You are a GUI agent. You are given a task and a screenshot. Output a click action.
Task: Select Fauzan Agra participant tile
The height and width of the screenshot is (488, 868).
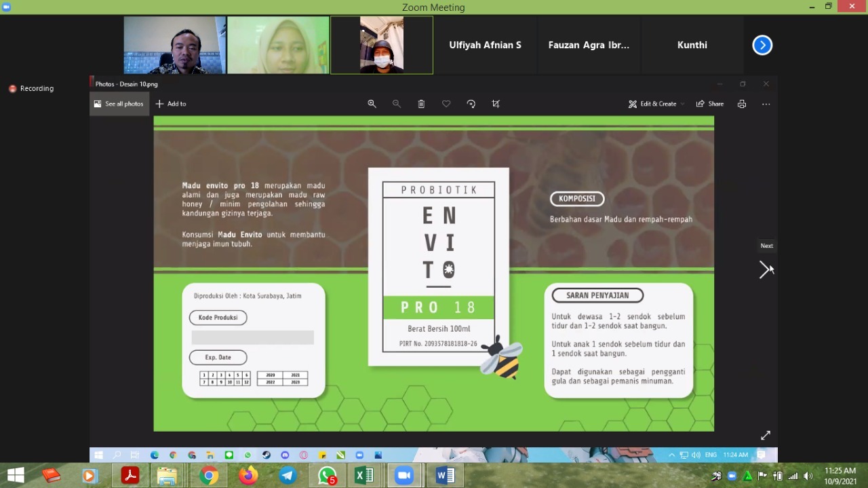pos(589,45)
